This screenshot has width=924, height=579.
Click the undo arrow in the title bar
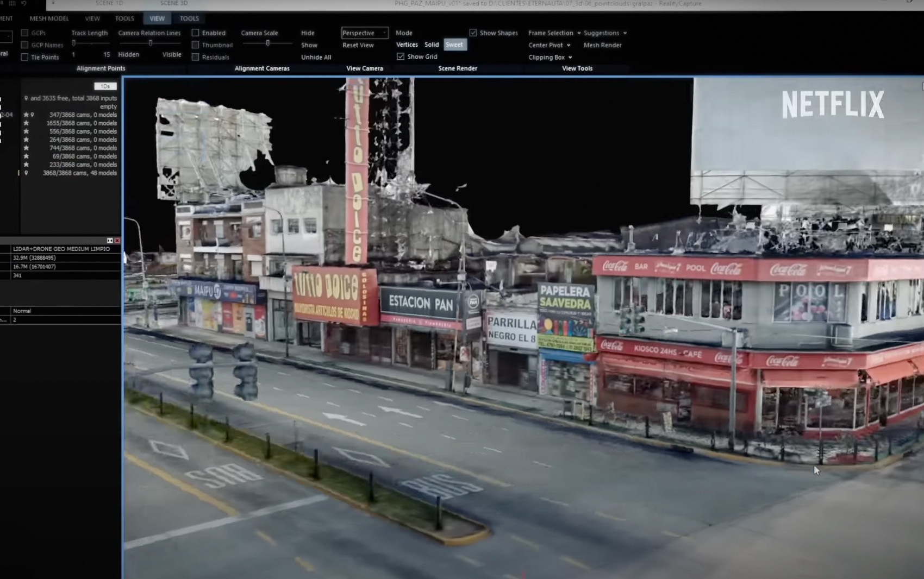24,3
